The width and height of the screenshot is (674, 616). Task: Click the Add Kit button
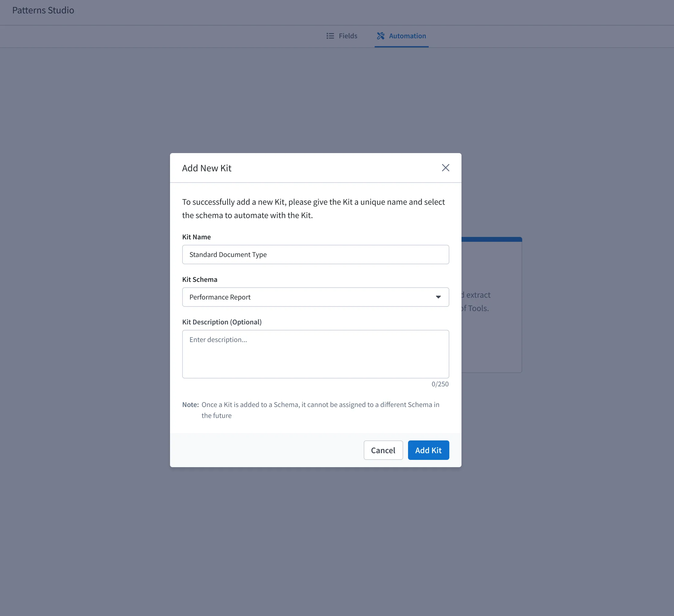tap(428, 450)
